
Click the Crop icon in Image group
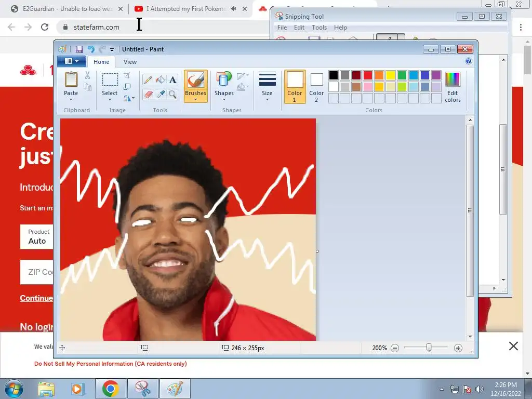[x=127, y=75]
